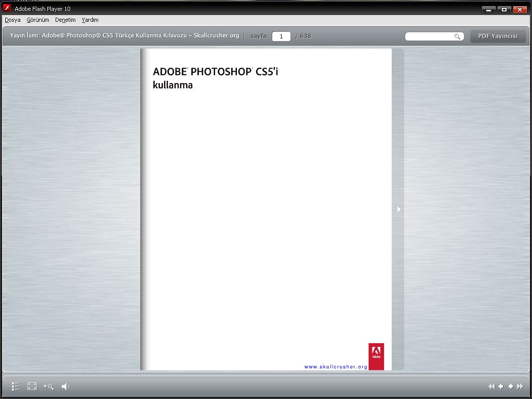Maximize the Flash Player window
Viewport: 532px width, 399px height.
[x=504, y=9]
